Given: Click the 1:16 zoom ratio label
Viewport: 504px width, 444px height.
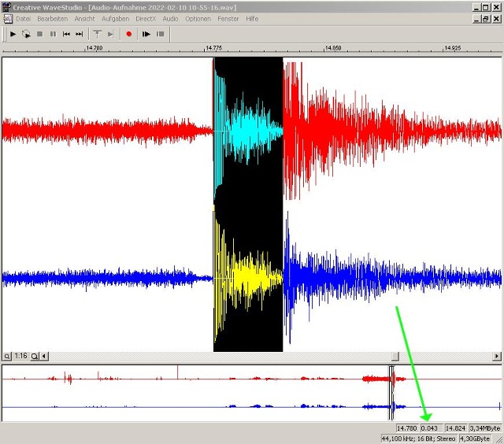Looking at the screenshot, I should (21, 356).
